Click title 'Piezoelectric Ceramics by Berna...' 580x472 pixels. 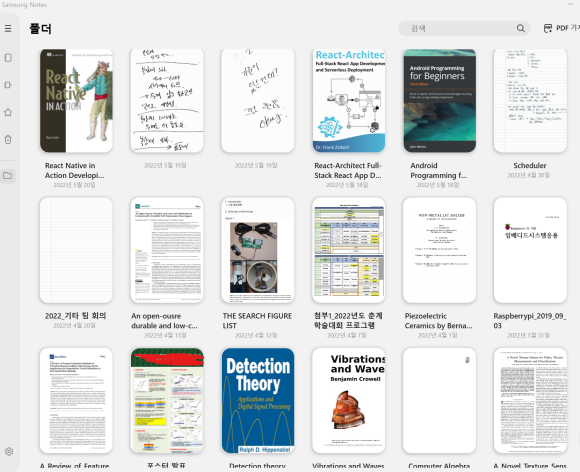tap(438, 321)
